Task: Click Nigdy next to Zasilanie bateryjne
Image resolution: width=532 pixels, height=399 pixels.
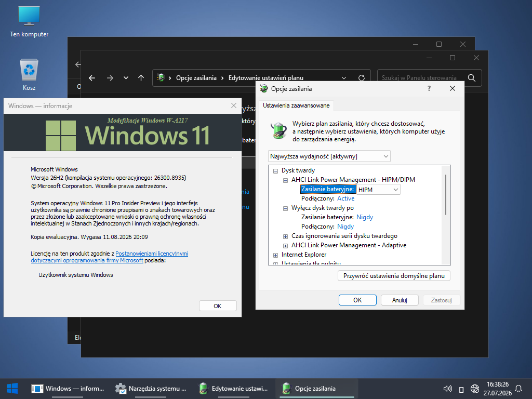Action: [365, 217]
